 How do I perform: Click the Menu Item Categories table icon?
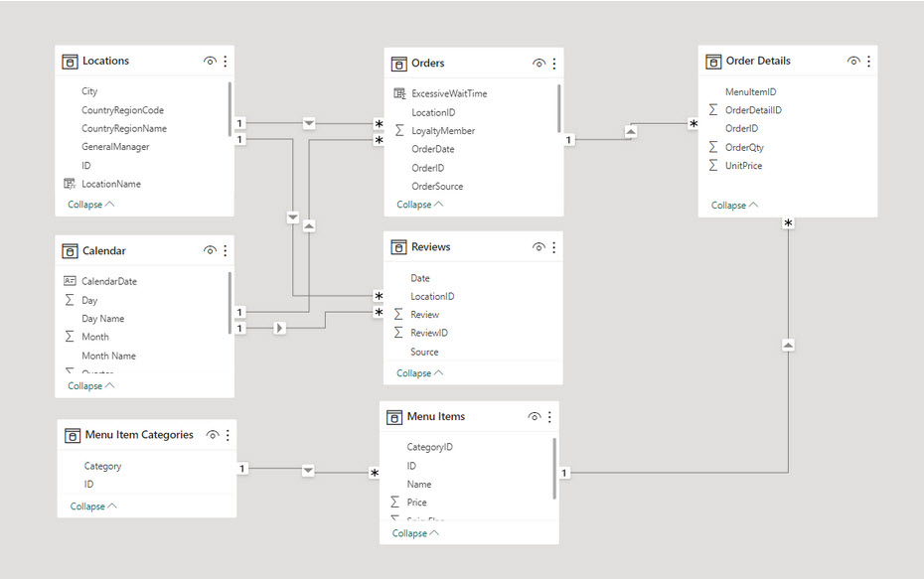(x=72, y=435)
